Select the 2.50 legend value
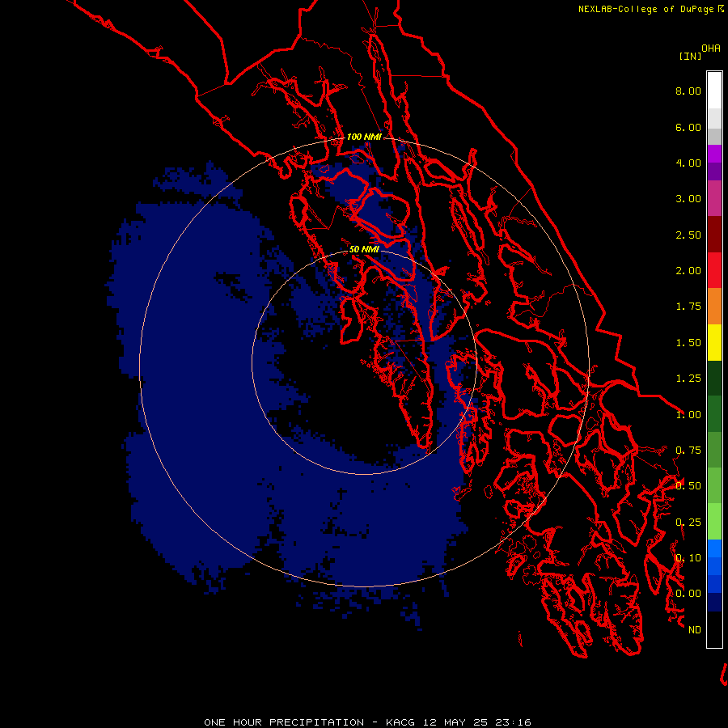Screen dimensions: 728x728 point(688,235)
